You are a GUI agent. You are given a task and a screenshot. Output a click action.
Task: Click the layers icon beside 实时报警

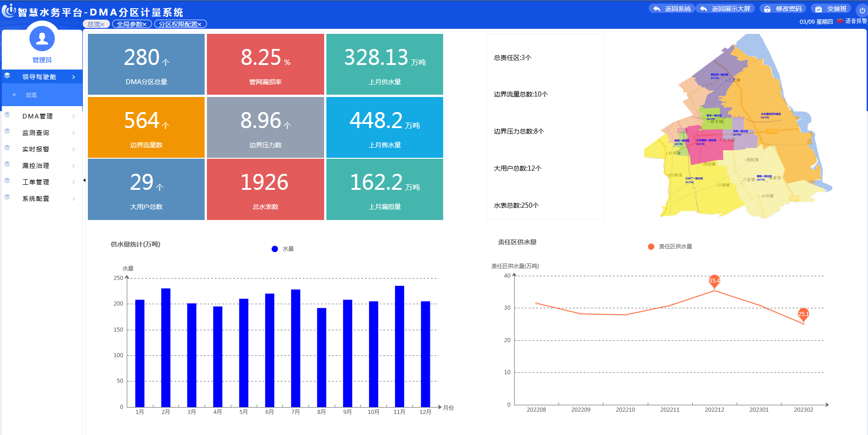pos(7,148)
